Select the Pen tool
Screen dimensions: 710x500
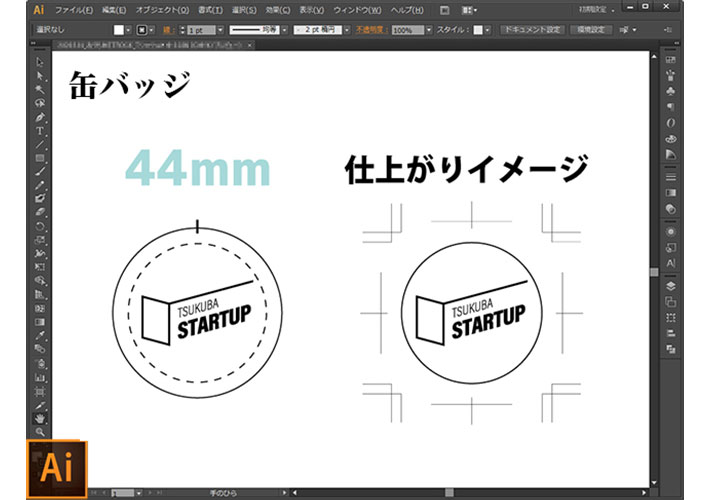[40, 117]
